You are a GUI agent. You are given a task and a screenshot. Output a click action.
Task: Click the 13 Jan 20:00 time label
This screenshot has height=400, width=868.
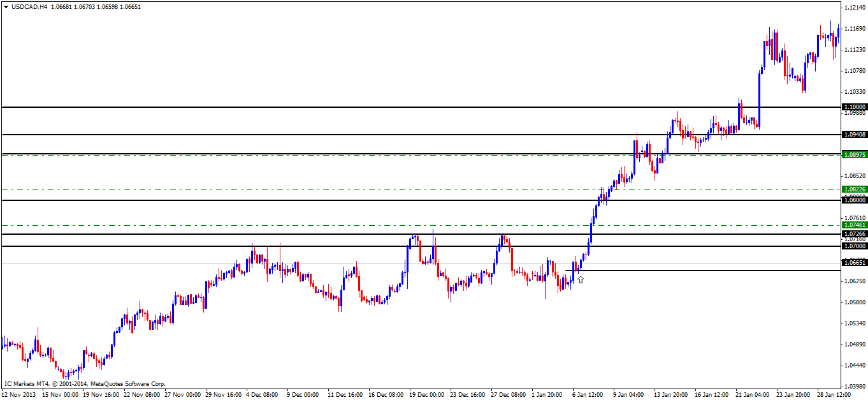click(x=670, y=395)
